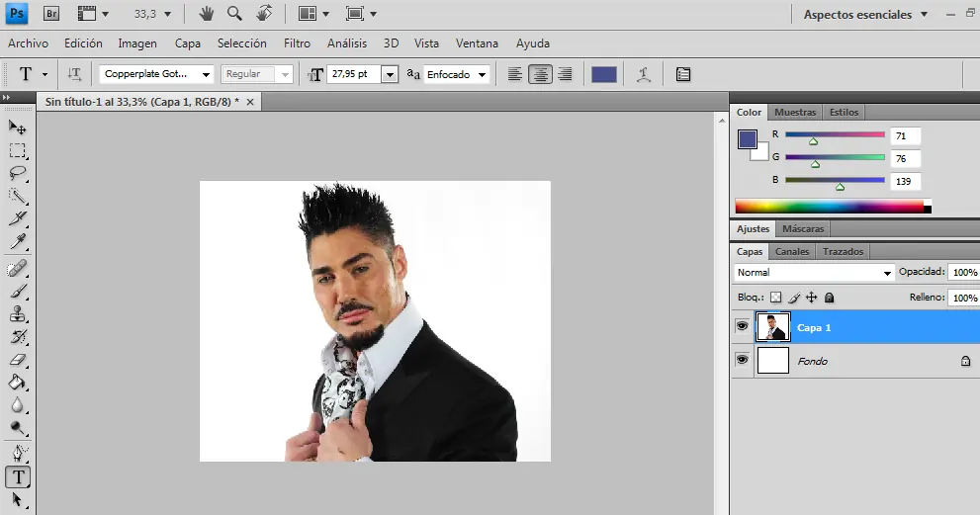
Task: Select the Move tool in the toolbox
Action: click(18, 128)
